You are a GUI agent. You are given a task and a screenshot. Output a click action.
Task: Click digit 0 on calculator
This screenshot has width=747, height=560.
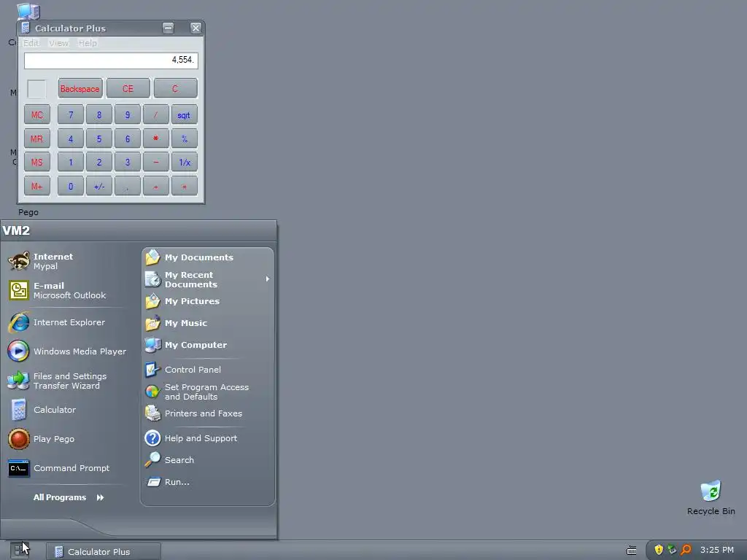[x=71, y=186]
